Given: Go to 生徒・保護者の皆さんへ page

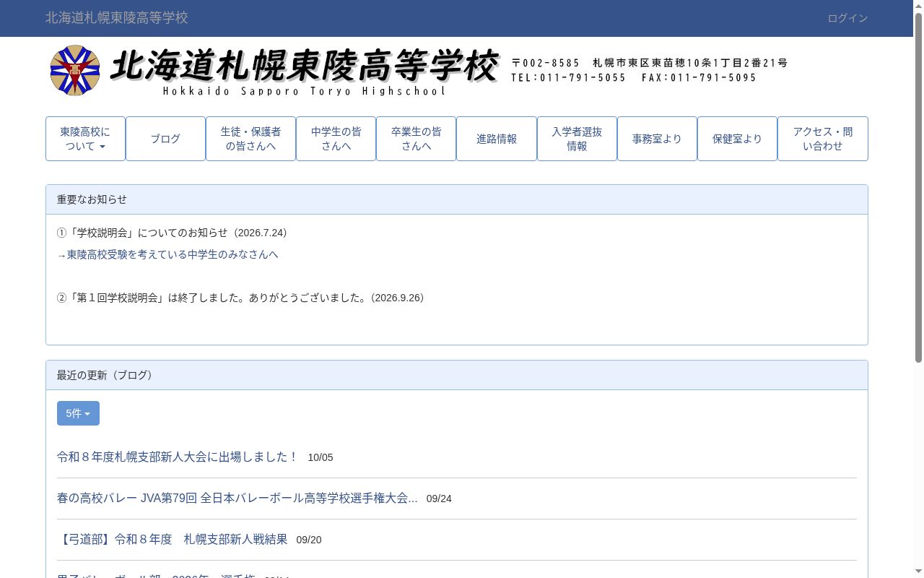Looking at the screenshot, I should 250,139.
